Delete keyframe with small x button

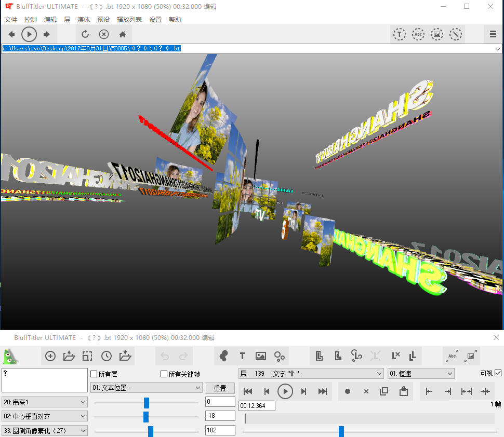[366, 391]
